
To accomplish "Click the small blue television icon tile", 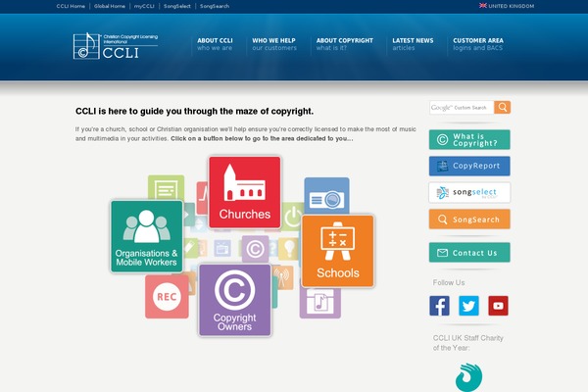I will pyautogui.click(x=222, y=248).
